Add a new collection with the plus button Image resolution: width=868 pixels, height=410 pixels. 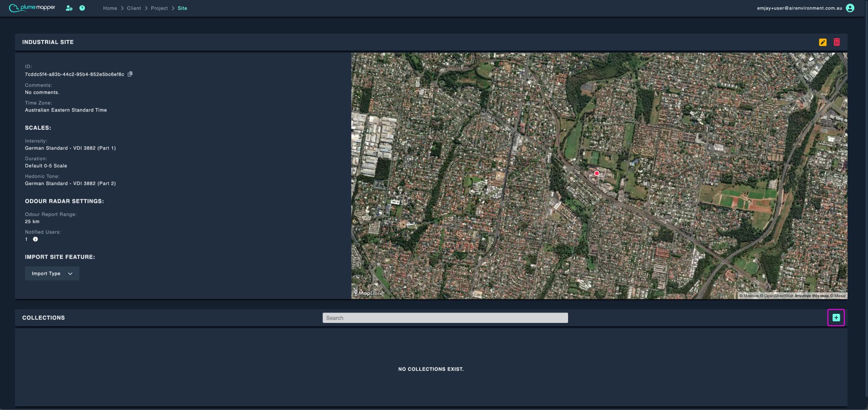point(836,318)
